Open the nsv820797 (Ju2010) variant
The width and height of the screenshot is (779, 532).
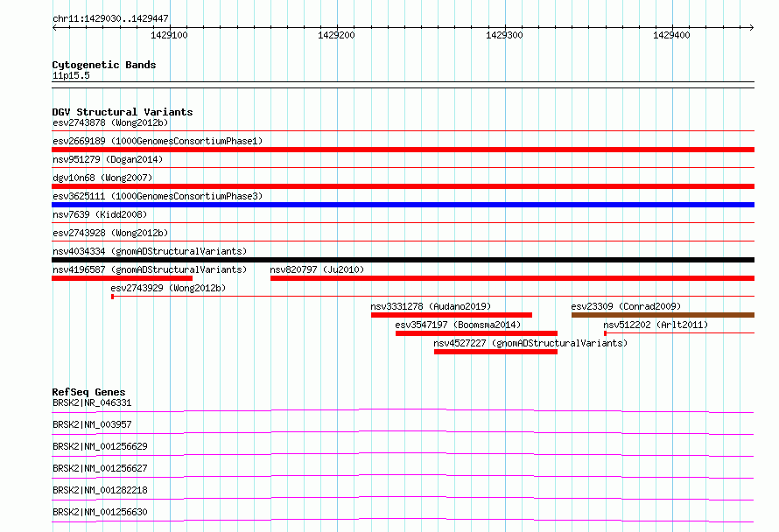click(x=317, y=269)
